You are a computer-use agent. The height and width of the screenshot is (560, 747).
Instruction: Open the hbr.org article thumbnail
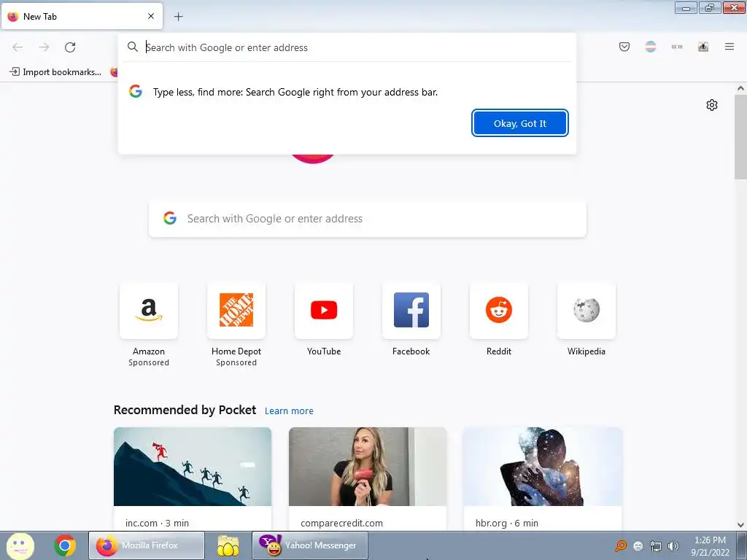coord(543,467)
